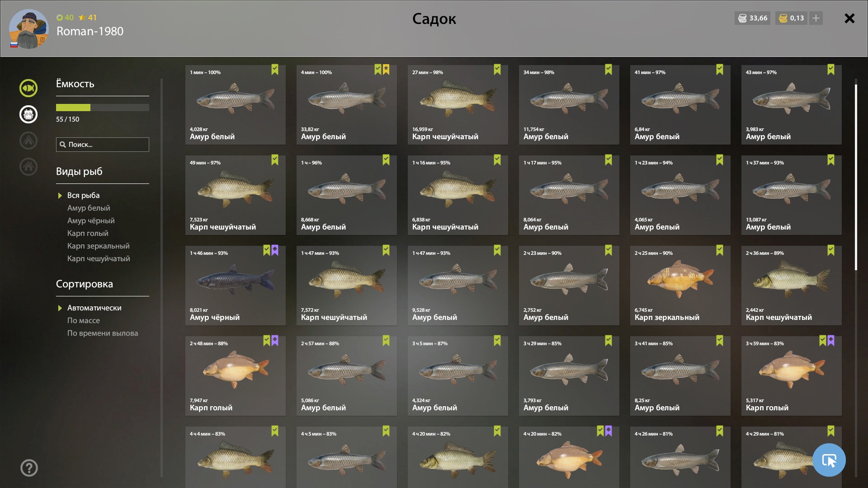This screenshot has height=488, width=868.
Task: Add premium currency with plus button
Action: click(816, 18)
